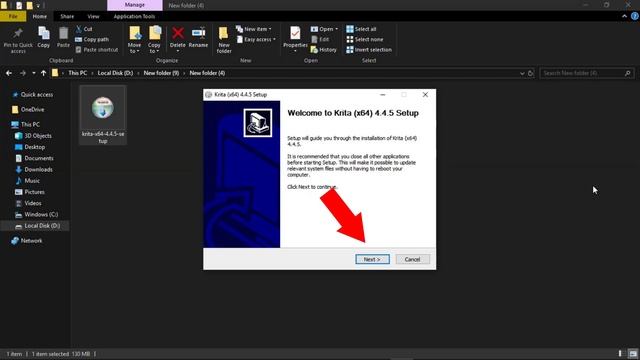The width and height of the screenshot is (640, 360).
Task: Click Local Disk (D:) breadcrumb
Action: point(115,73)
